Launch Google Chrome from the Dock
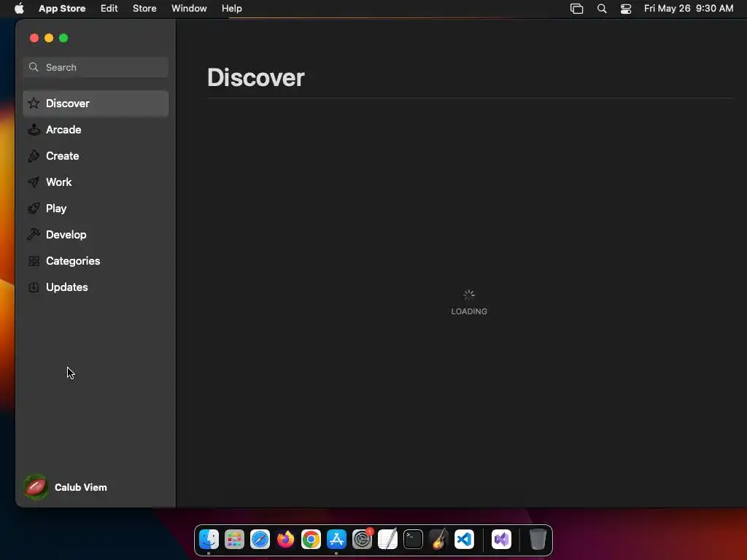This screenshot has width=747, height=560. (311, 539)
